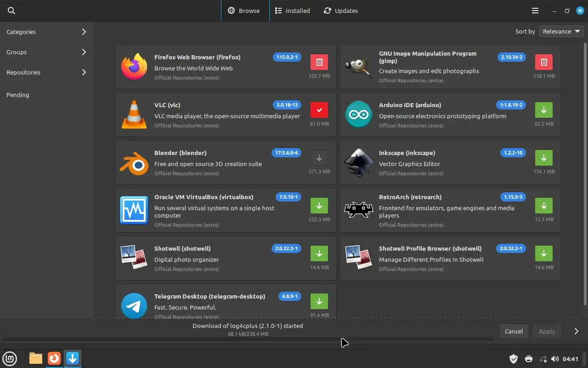Click Arduino IDE (arduino) title text
Viewport: 588px width, 368px height.
tap(410, 105)
